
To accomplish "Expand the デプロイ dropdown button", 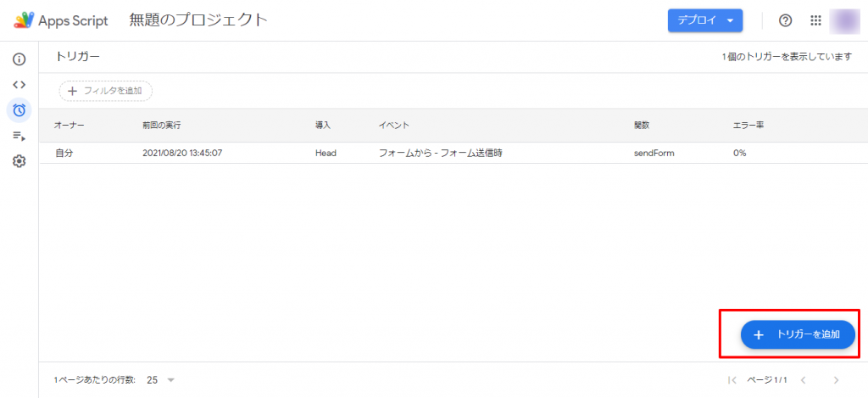I will click(704, 20).
